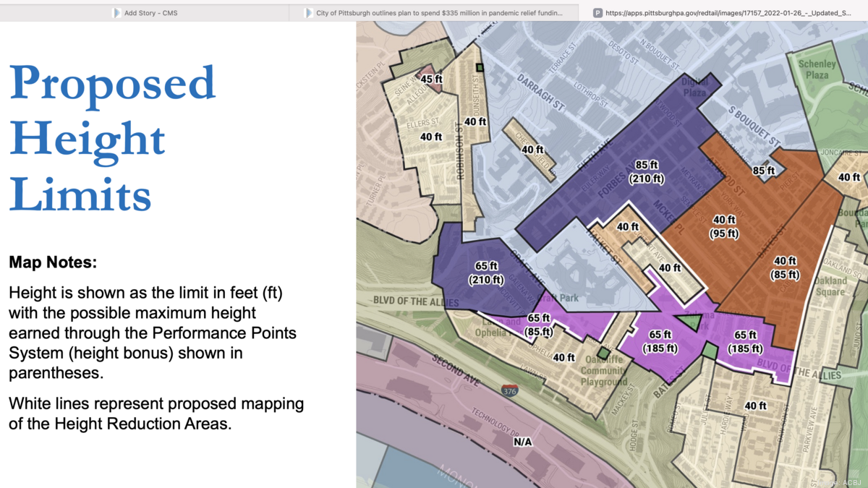
Task: Click the Add Story tab favicon
Action: tap(116, 12)
